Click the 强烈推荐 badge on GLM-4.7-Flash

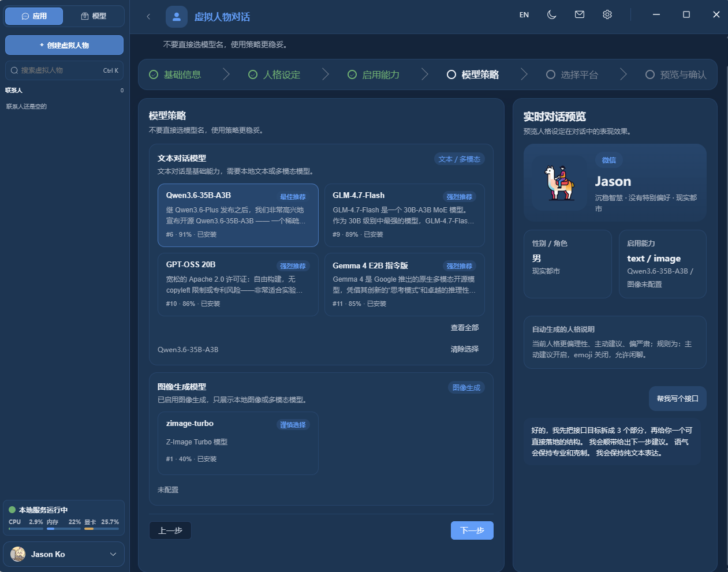(460, 197)
